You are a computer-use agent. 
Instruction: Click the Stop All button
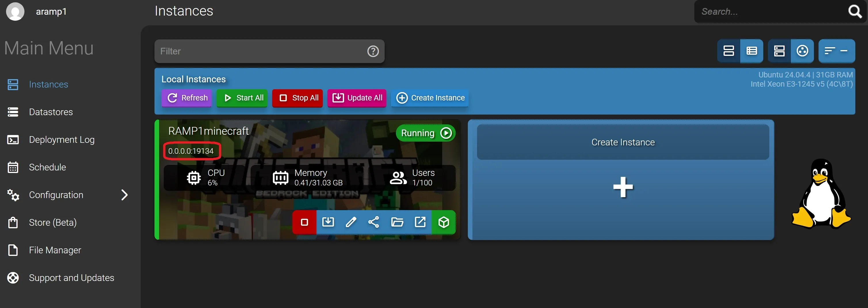(297, 98)
